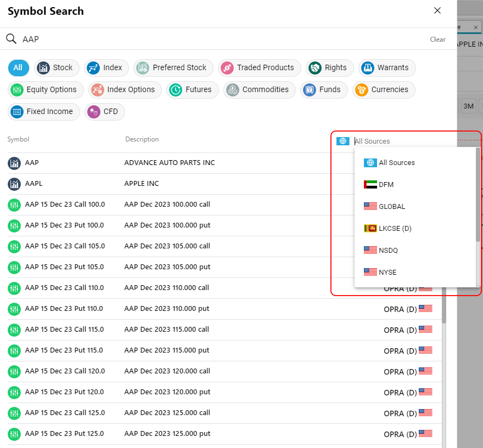Select the All filter button

pos(18,67)
